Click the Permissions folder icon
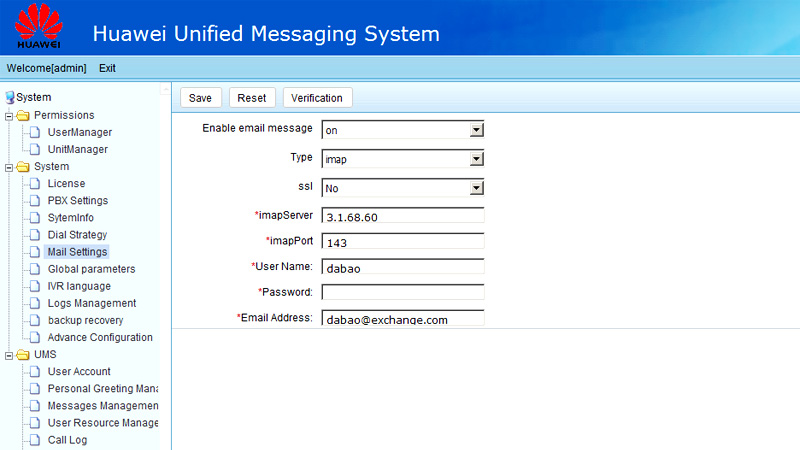This screenshot has width=800, height=450. 23,115
